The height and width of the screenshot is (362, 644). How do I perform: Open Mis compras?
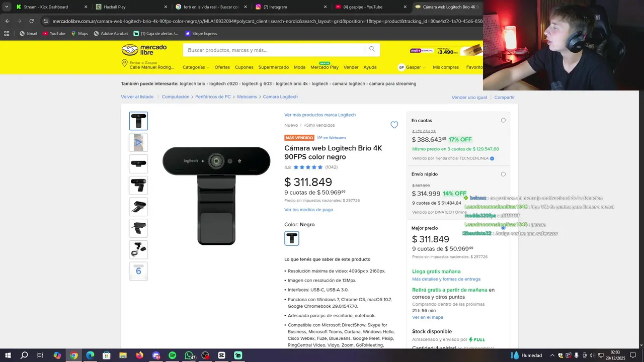coord(446,67)
